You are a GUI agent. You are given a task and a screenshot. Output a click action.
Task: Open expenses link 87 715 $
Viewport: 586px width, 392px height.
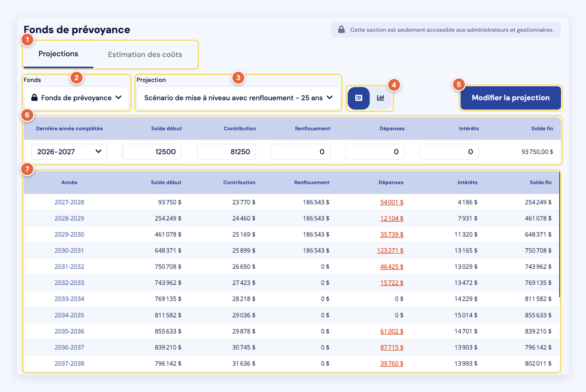click(392, 347)
